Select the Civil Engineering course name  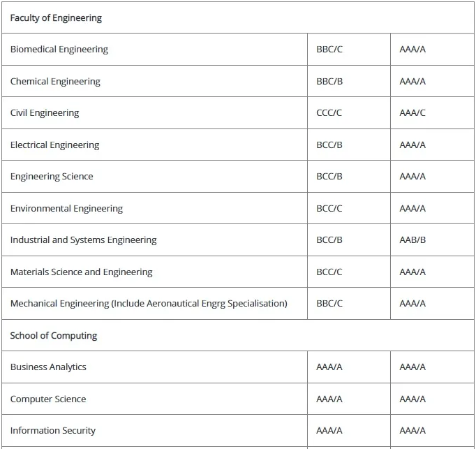point(45,112)
